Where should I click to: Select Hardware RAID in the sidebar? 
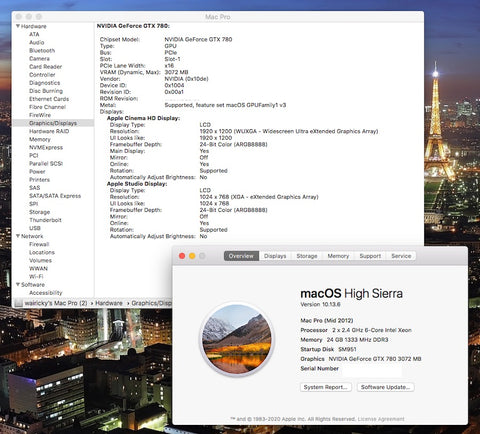tap(49, 131)
